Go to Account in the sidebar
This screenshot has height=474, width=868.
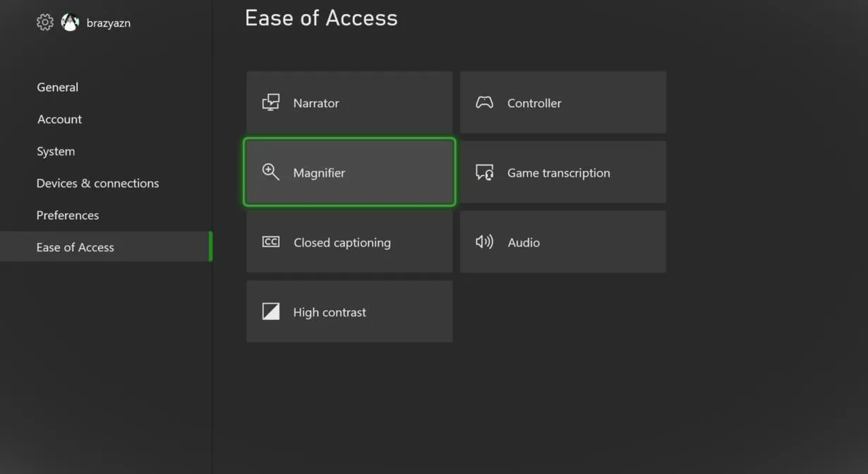pyautogui.click(x=60, y=119)
